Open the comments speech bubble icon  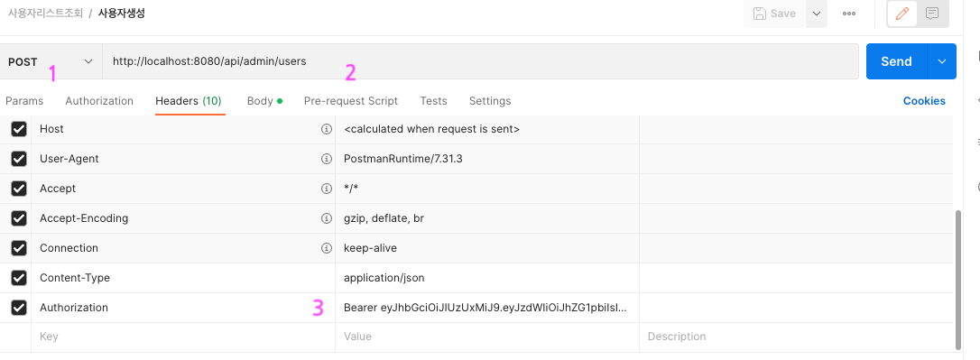pyautogui.click(x=932, y=14)
